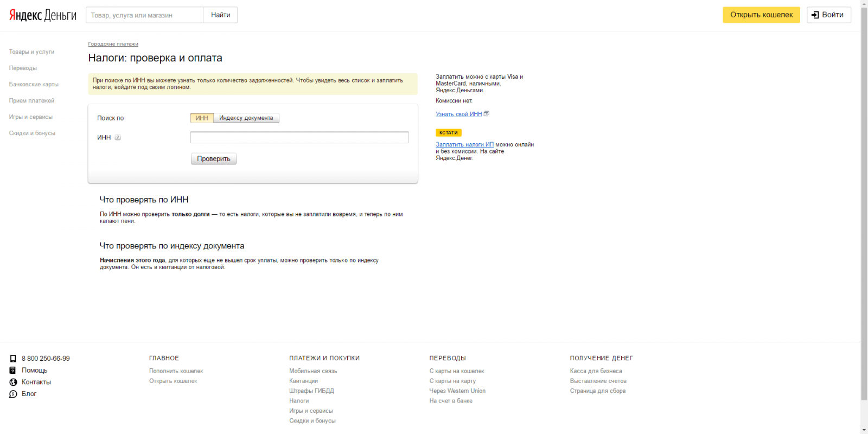This screenshot has width=868, height=434.
Task: Click the ИНН help question-mark icon
Action: click(x=118, y=138)
